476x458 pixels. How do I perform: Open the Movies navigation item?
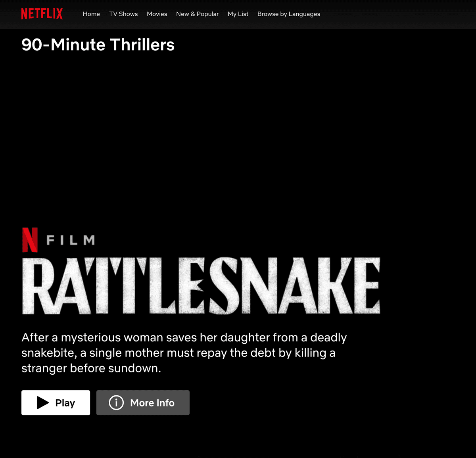pyautogui.click(x=157, y=14)
